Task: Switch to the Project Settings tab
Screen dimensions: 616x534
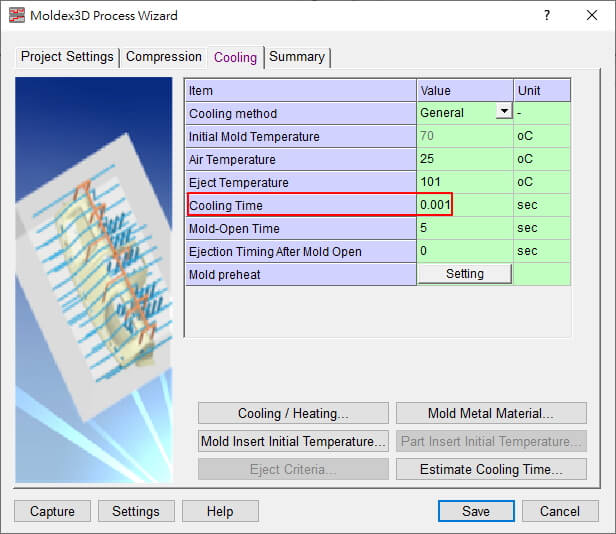Action: (67, 57)
